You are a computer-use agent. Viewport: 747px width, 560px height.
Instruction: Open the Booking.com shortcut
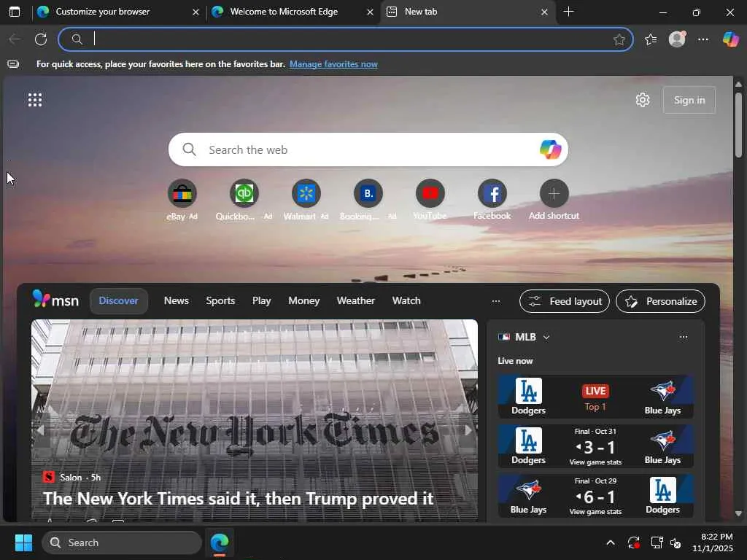368,193
